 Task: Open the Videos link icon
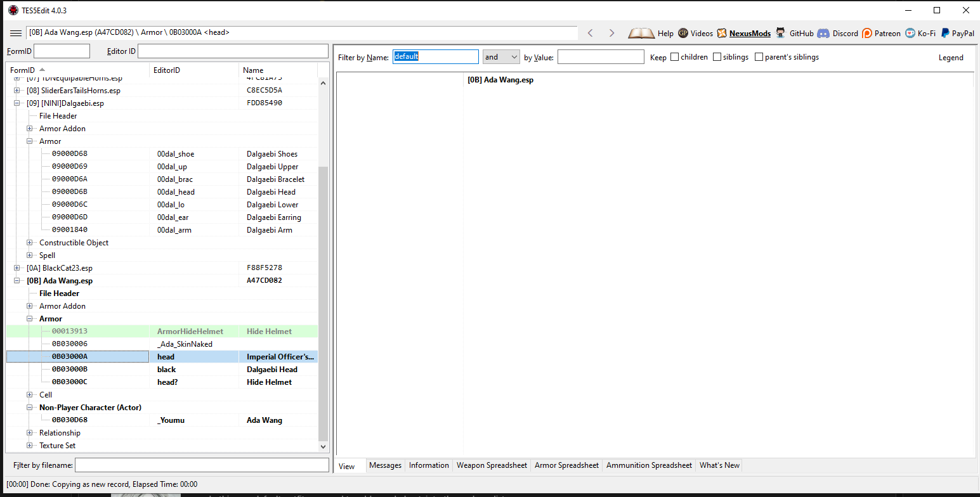683,33
